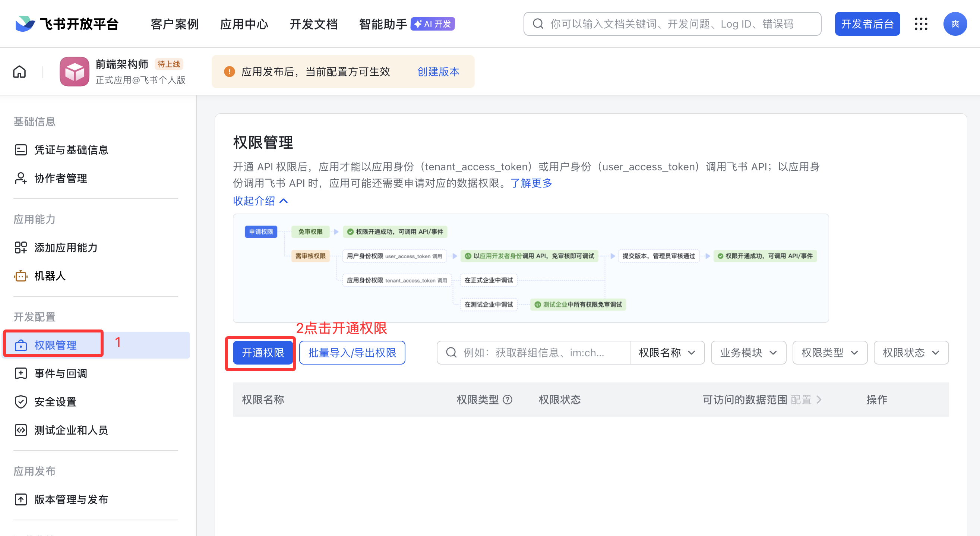Open 协作者管理 in the sidebar
Viewport: 980px width, 536px height.
[60, 178]
